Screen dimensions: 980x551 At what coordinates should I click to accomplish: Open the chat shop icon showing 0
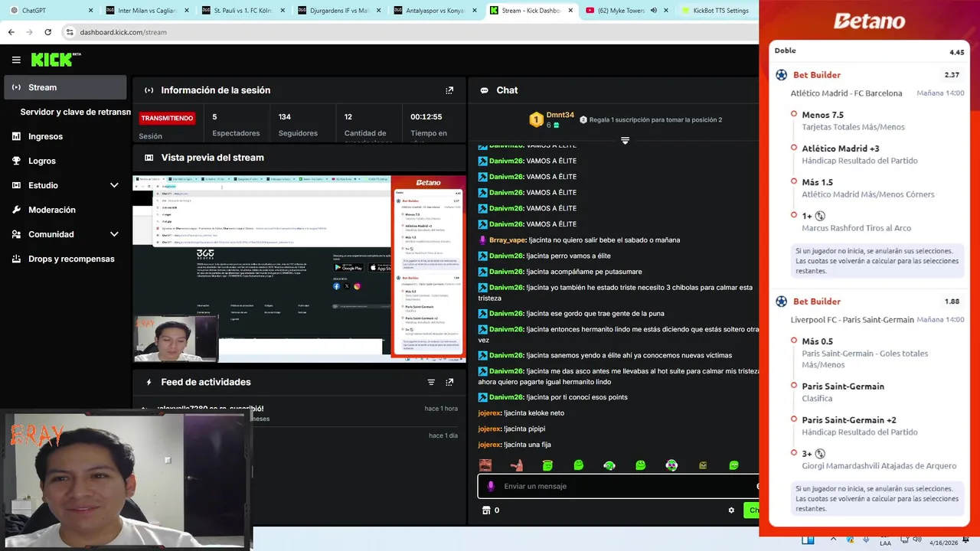485,510
